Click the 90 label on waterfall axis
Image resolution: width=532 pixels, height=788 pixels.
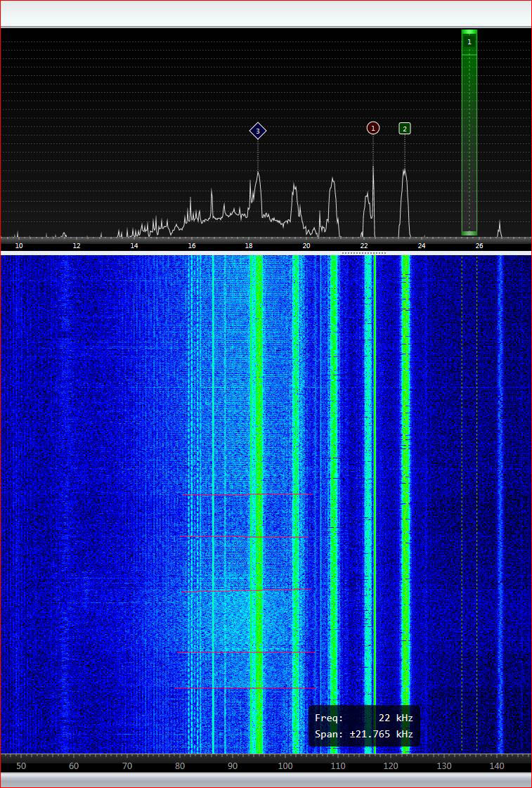(x=233, y=766)
